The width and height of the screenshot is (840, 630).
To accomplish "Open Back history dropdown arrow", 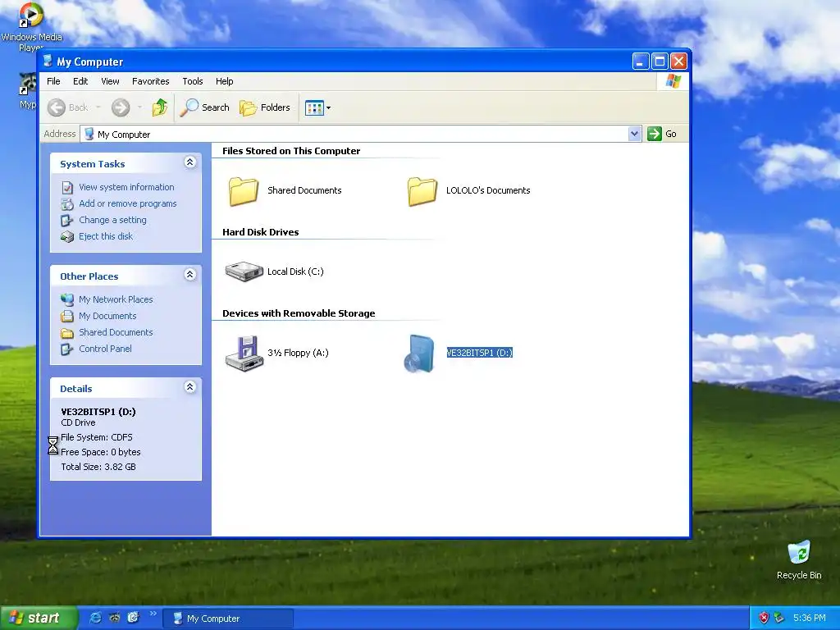I will (98, 107).
